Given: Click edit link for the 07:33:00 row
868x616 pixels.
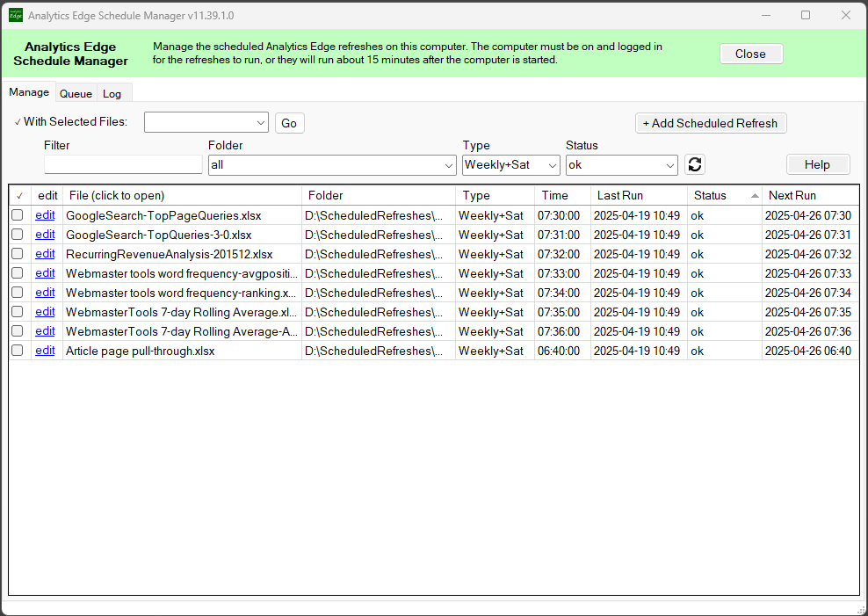Looking at the screenshot, I should (x=45, y=273).
